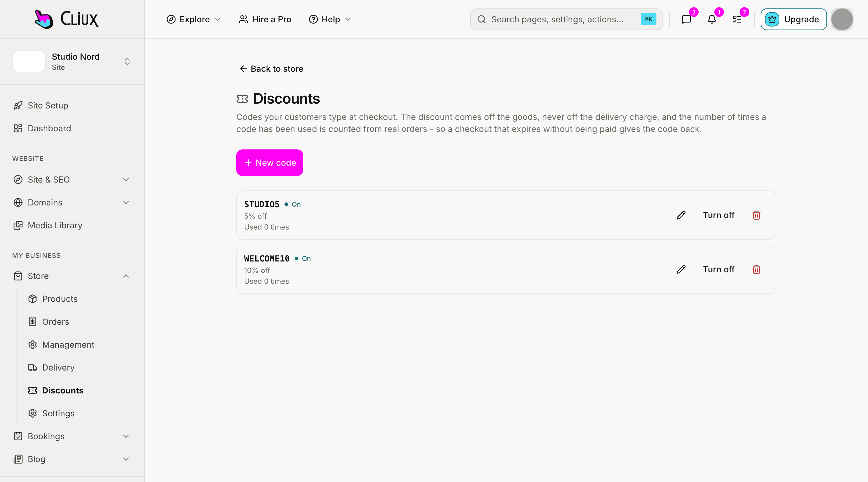868x482 pixels.
Task: Click the Site & SEO compass icon
Action: (18, 180)
